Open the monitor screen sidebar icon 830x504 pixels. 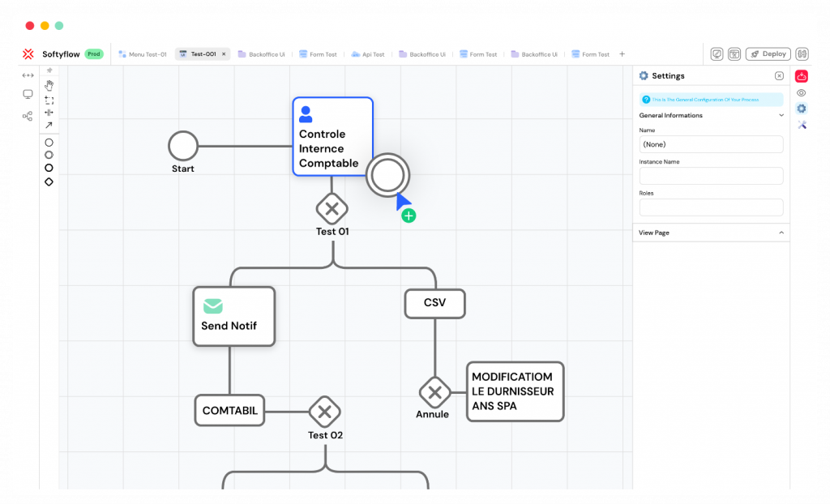tap(28, 94)
